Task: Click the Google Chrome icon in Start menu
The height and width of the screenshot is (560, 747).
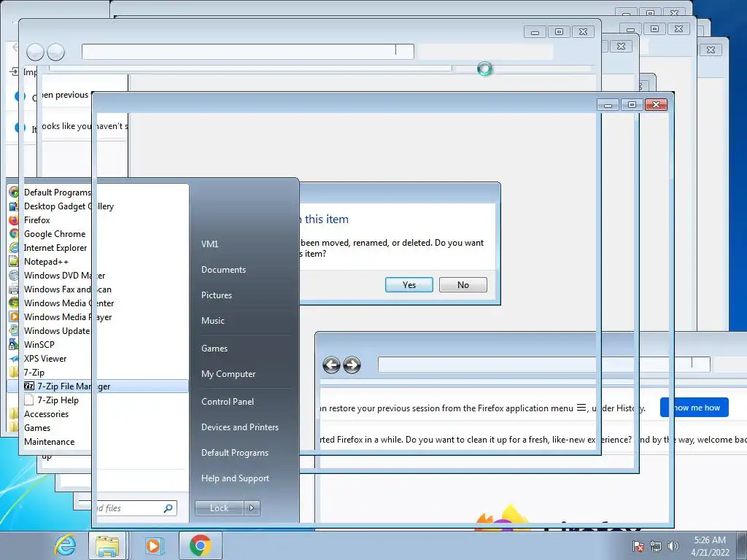Action: coord(14,234)
